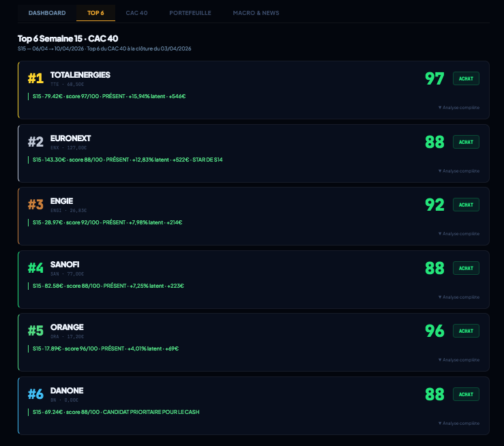Click the Sanofi stock name

click(x=65, y=264)
